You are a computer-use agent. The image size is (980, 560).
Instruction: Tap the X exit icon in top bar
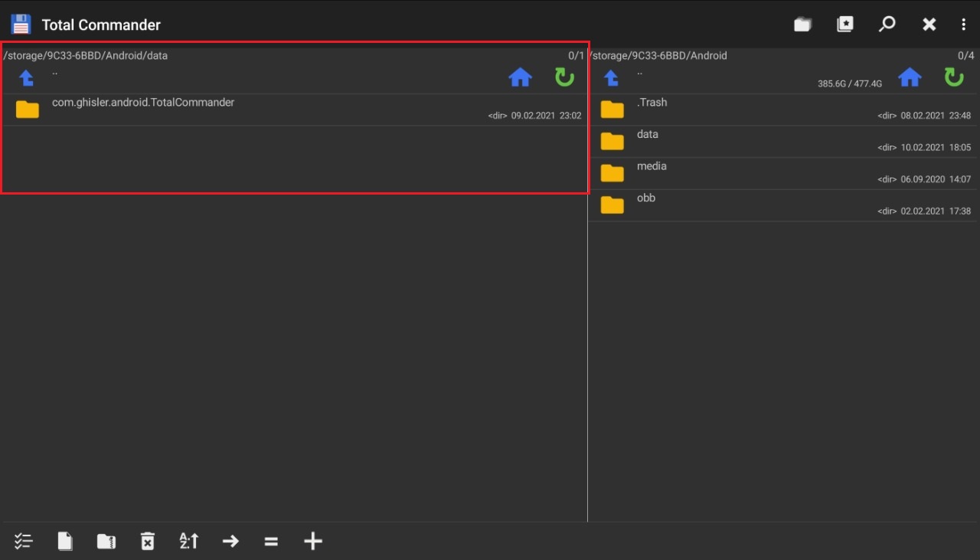tap(929, 25)
